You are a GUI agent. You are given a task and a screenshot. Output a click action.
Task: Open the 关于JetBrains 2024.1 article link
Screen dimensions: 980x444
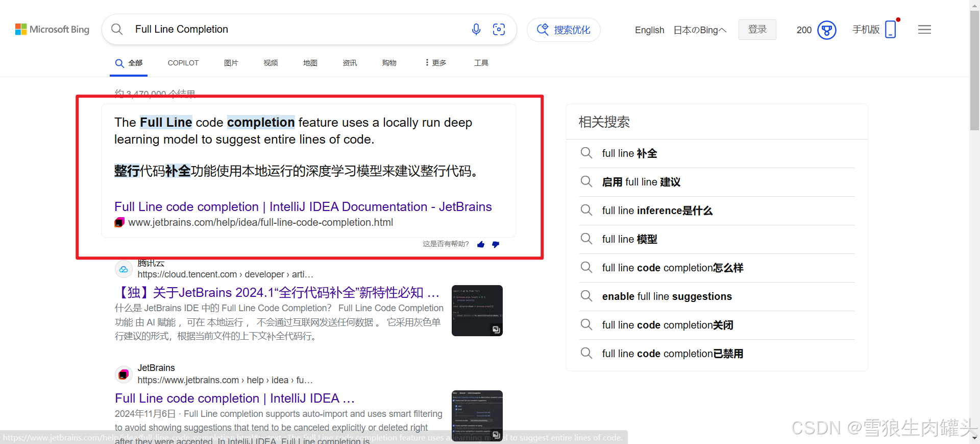[x=278, y=292]
